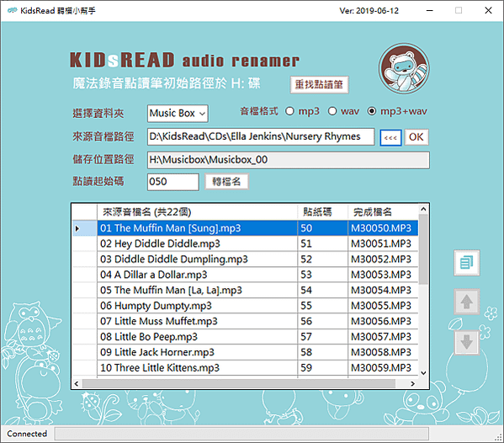The width and height of the screenshot is (504, 443).
Task: Open the Music Box folder dropdown
Action: point(178,113)
